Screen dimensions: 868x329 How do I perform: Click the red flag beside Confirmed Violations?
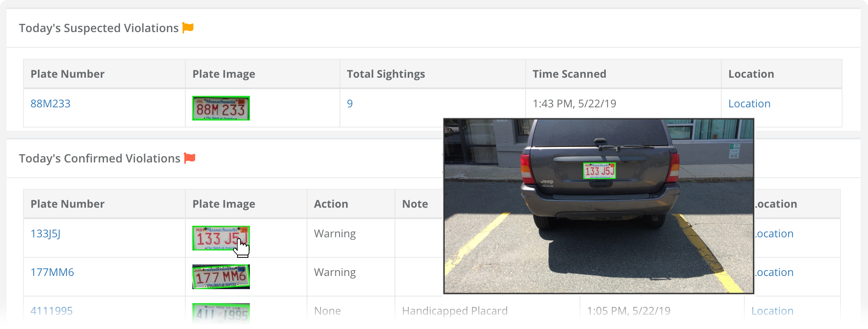tap(189, 158)
